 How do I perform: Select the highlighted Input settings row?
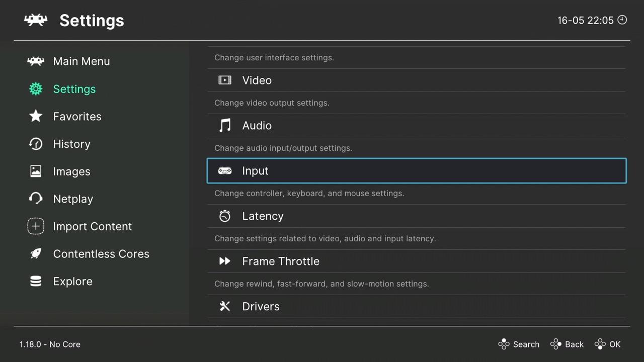416,171
